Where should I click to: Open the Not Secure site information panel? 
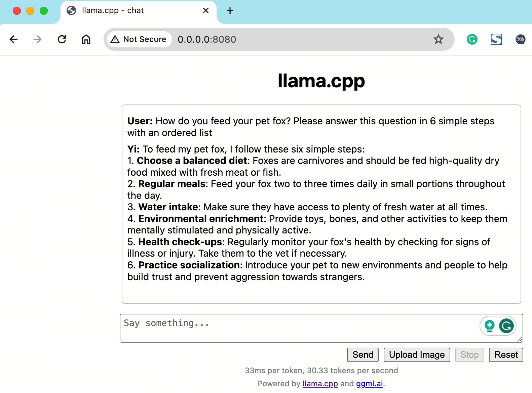click(x=138, y=39)
